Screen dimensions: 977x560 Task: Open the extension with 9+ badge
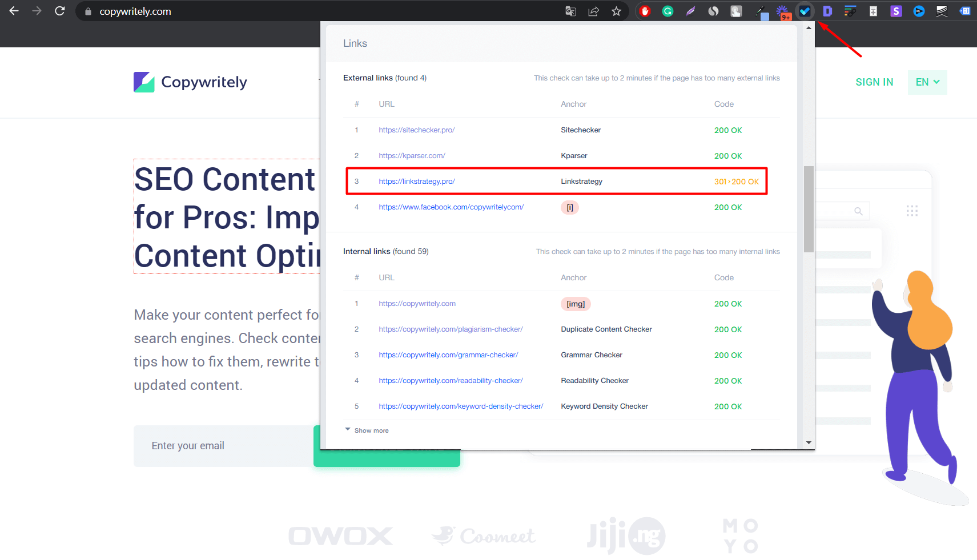[783, 12]
